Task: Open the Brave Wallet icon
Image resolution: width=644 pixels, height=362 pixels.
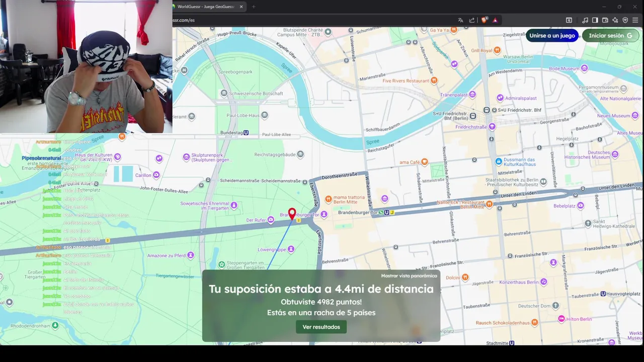Action: click(605, 20)
